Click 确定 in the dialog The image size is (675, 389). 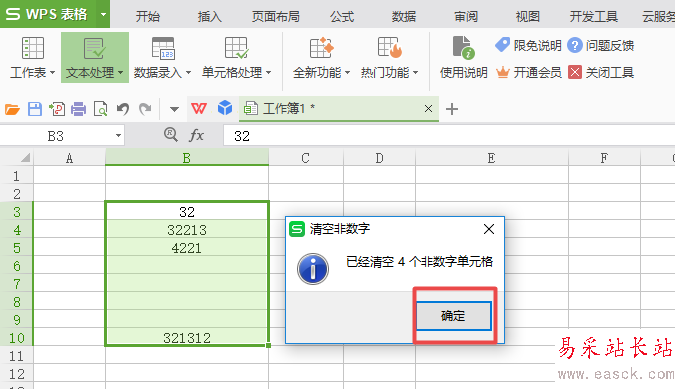click(x=453, y=316)
